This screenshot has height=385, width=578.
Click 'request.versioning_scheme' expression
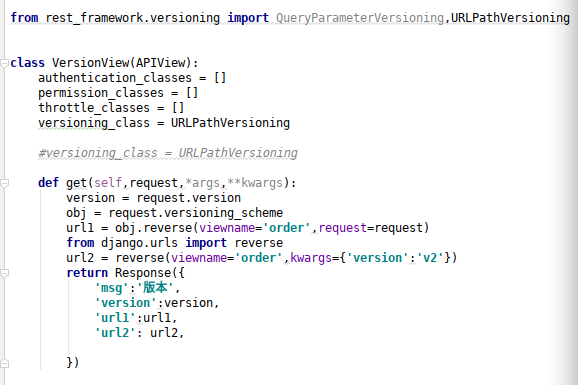click(x=196, y=213)
